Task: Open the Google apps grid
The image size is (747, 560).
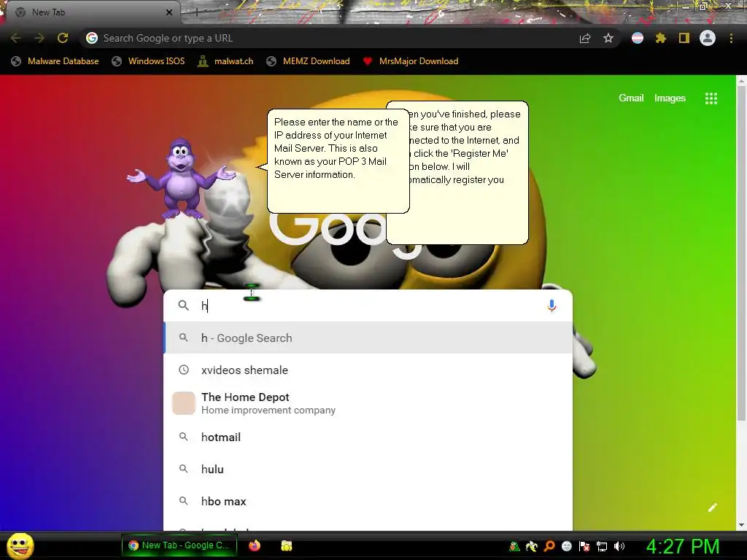Action: [x=711, y=98]
